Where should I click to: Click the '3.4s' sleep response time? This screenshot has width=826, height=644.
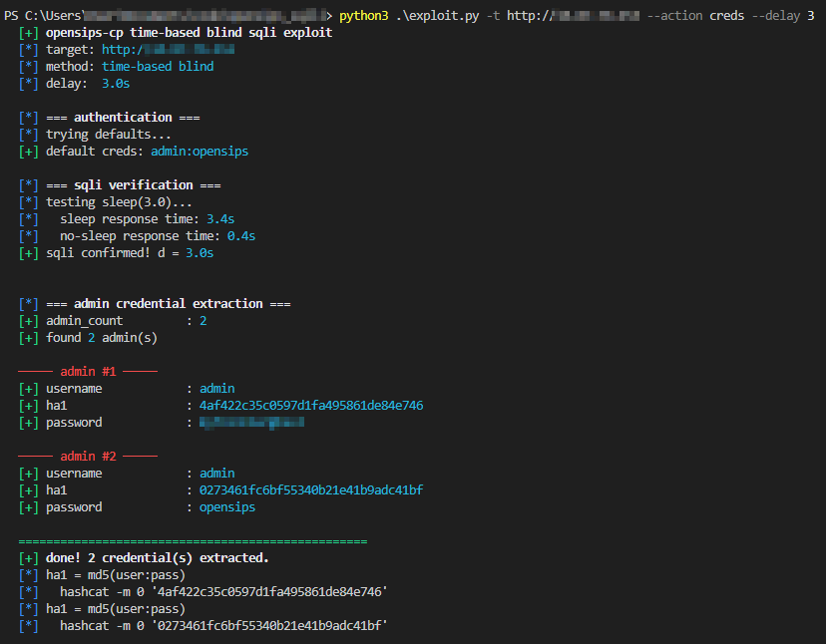[220, 219]
